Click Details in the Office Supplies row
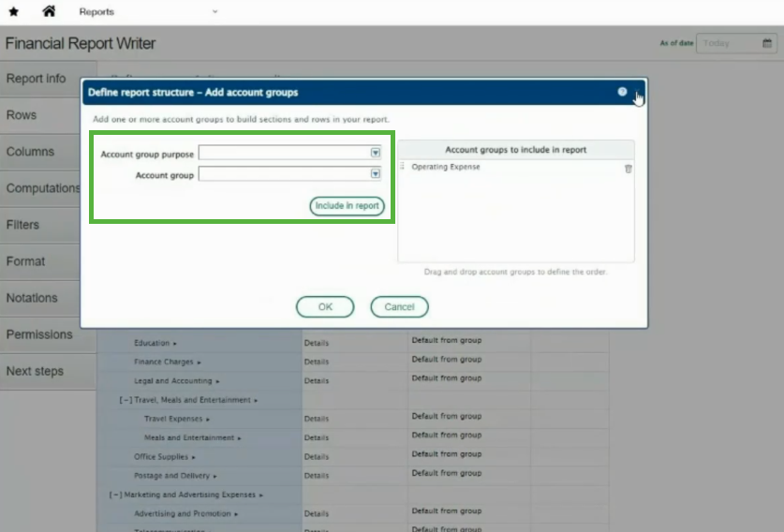Image resolution: width=784 pixels, height=532 pixels. coord(317,457)
